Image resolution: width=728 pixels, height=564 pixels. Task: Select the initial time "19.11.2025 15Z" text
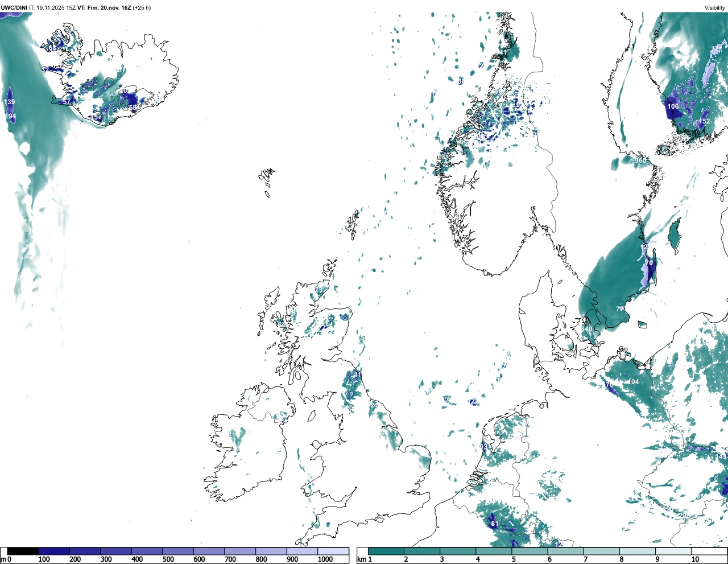(x=56, y=8)
